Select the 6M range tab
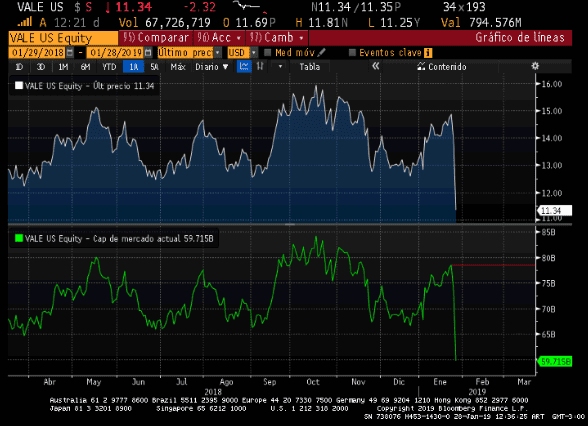Viewport: 588px width, 426px height. tap(85, 67)
